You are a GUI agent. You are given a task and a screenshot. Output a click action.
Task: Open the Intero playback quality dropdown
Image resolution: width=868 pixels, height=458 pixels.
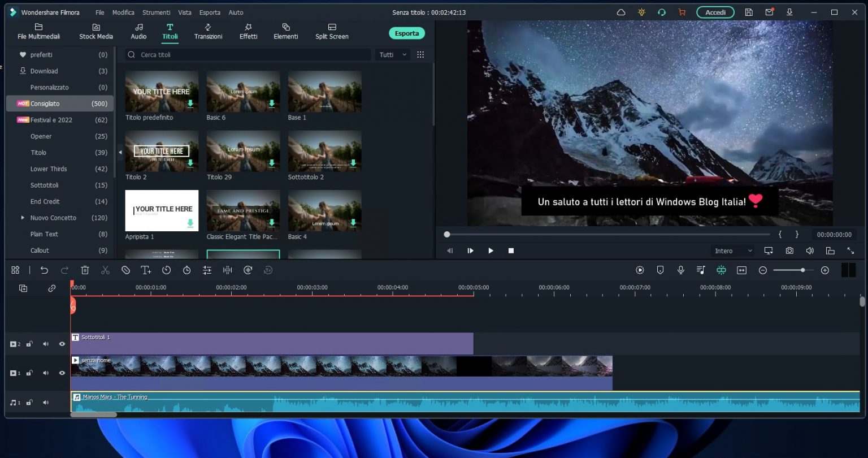point(732,250)
